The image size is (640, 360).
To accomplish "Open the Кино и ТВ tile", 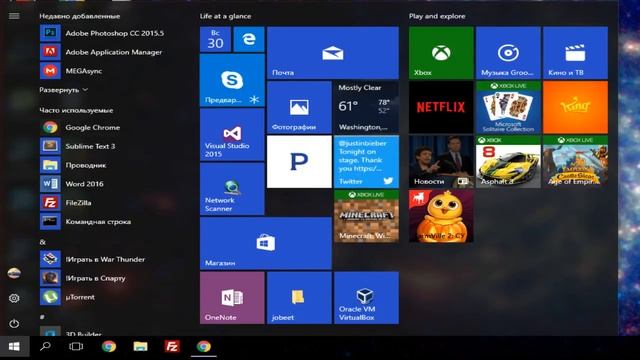I will coord(575,53).
